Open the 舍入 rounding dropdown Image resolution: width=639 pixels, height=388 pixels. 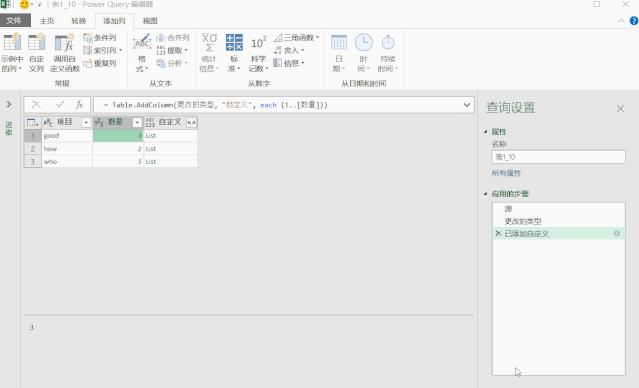[289, 50]
